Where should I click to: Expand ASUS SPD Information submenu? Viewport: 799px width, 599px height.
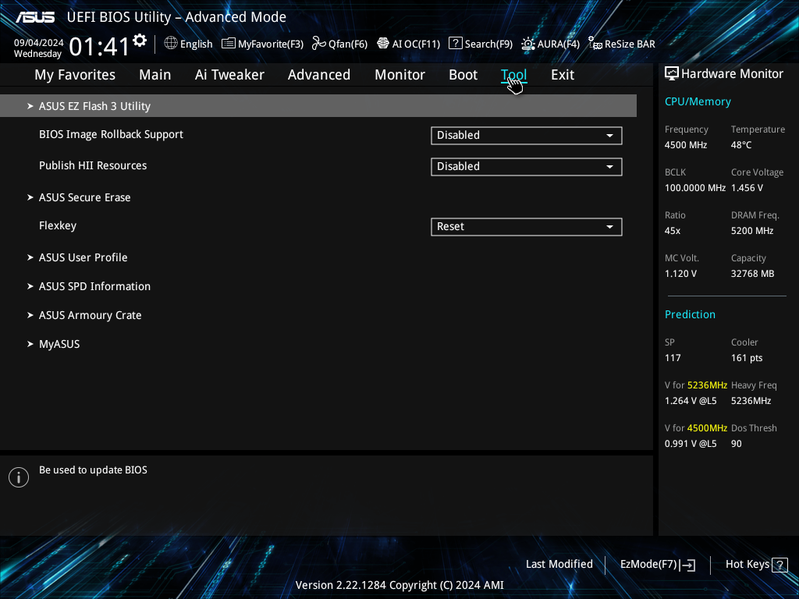[95, 286]
